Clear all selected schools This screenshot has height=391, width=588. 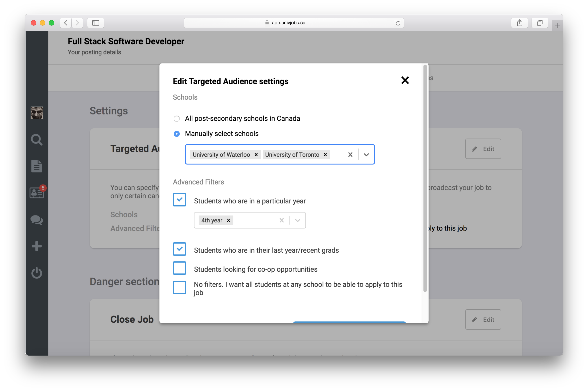[x=350, y=155]
